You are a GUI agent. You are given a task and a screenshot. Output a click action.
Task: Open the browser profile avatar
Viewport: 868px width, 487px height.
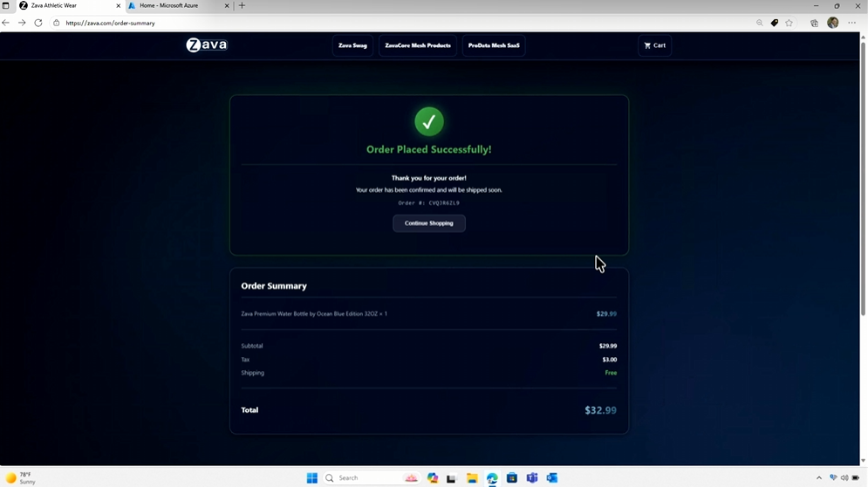832,23
